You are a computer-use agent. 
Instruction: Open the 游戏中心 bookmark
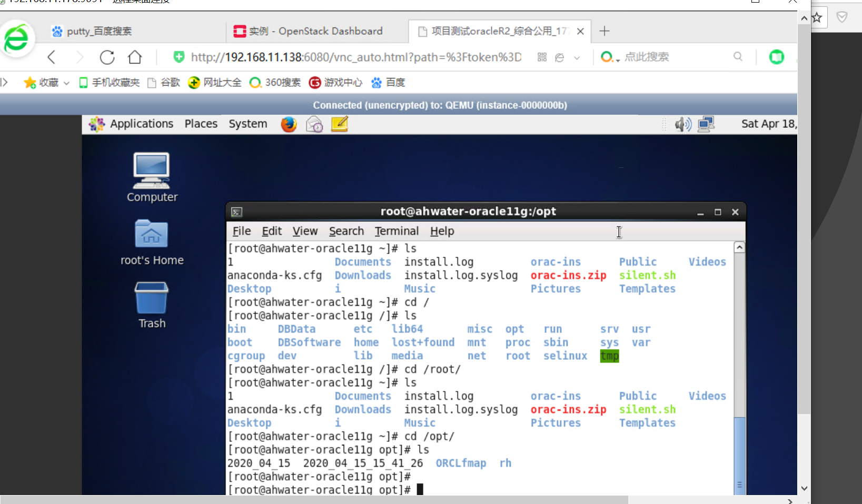(335, 83)
